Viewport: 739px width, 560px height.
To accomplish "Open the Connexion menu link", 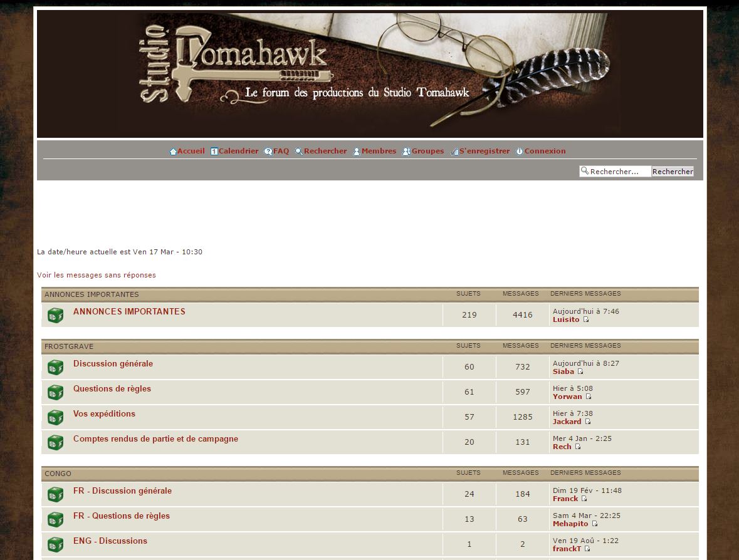I will coord(545,151).
